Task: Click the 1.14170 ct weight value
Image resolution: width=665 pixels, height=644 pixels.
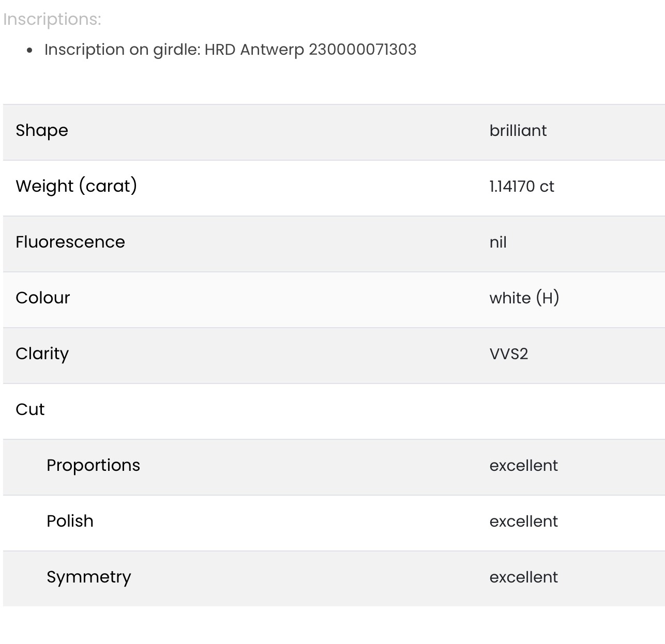Action: tap(522, 187)
